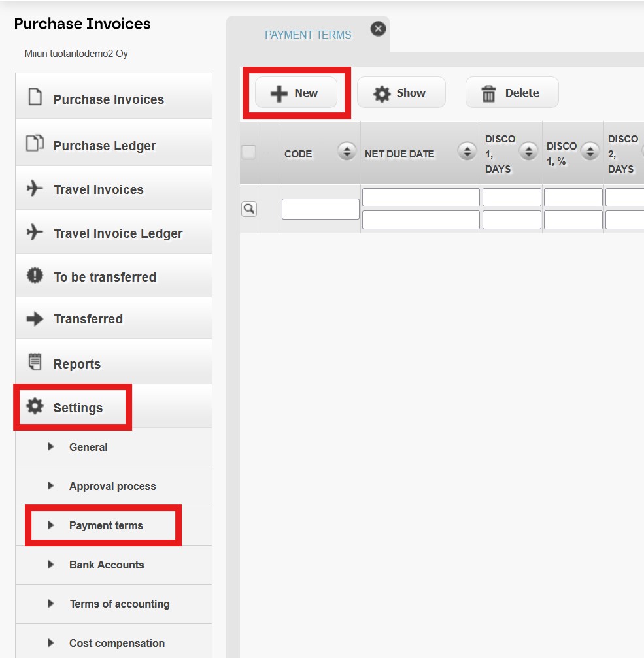This screenshot has height=658, width=644.
Task: Click the trash icon on Delete button
Action: tap(488, 93)
